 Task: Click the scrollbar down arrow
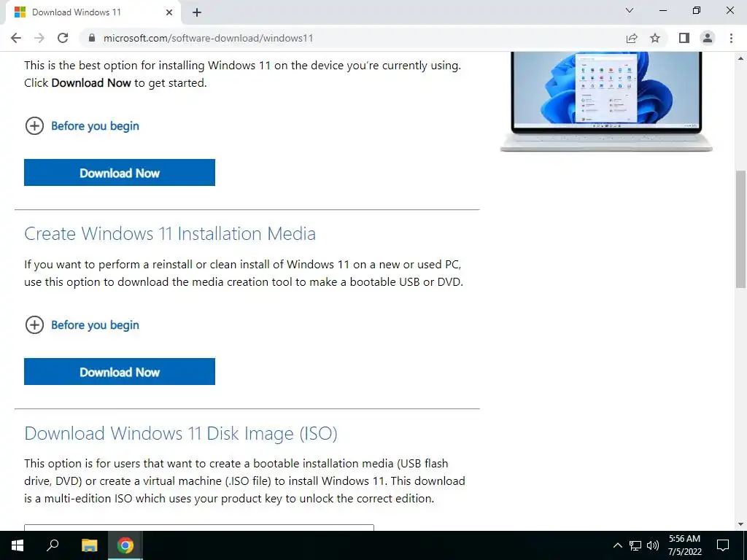pos(740,524)
